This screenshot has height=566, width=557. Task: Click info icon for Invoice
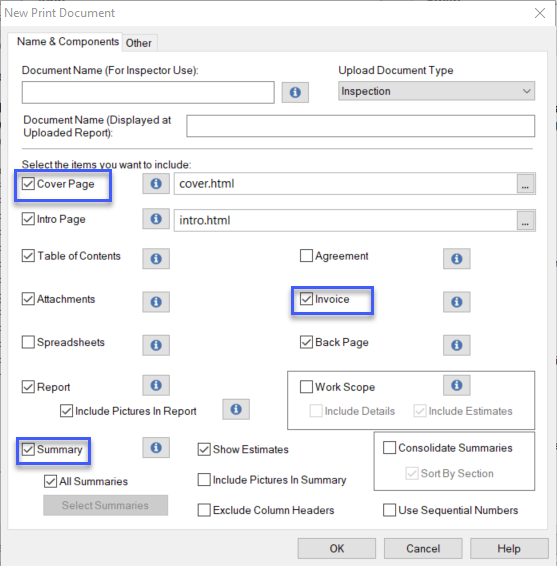[x=457, y=302]
